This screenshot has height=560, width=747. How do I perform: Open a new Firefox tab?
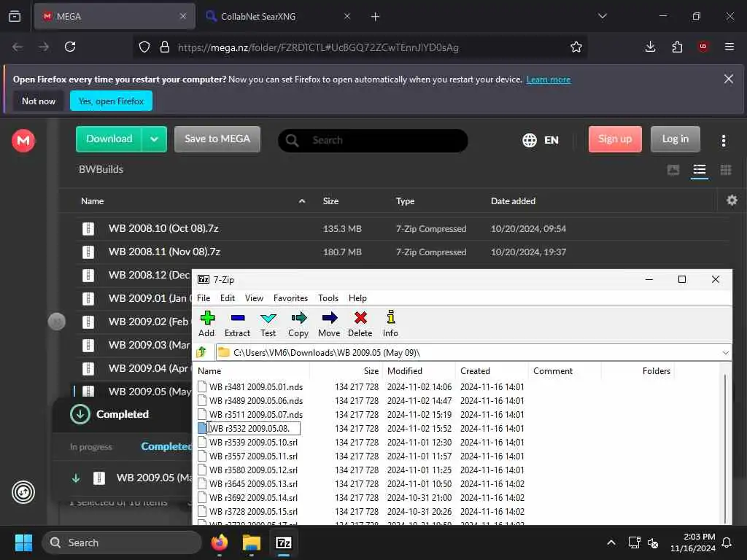(375, 17)
